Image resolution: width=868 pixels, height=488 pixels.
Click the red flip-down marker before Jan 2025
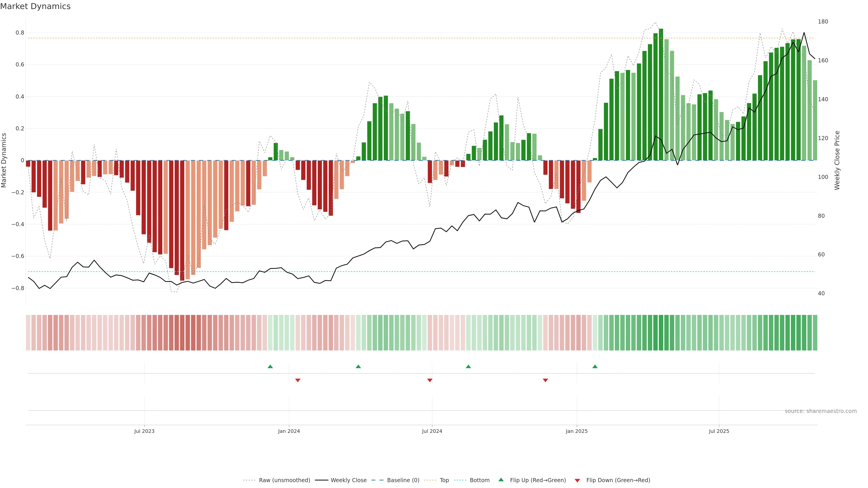[x=545, y=380]
